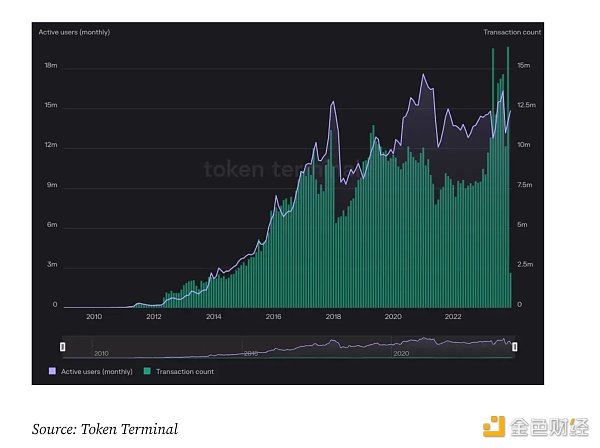Select the 2018 mark on the x-axis
This screenshot has height=448, width=600.
pos(333,317)
